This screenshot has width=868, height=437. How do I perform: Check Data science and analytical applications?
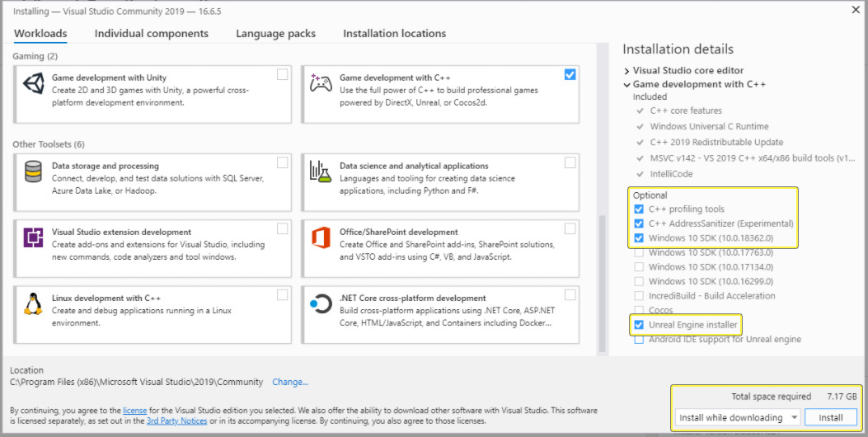pyautogui.click(x=570, y=162)
